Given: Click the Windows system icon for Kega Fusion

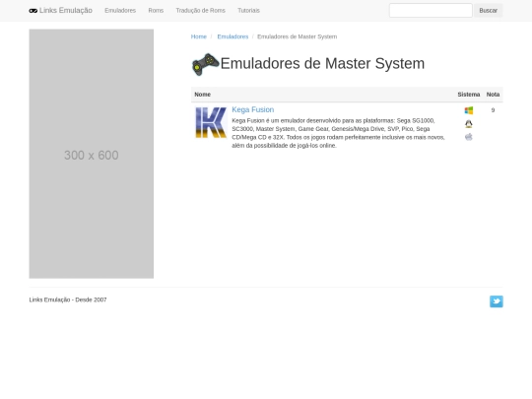Looking at the screenshot, I should (469, 110).
